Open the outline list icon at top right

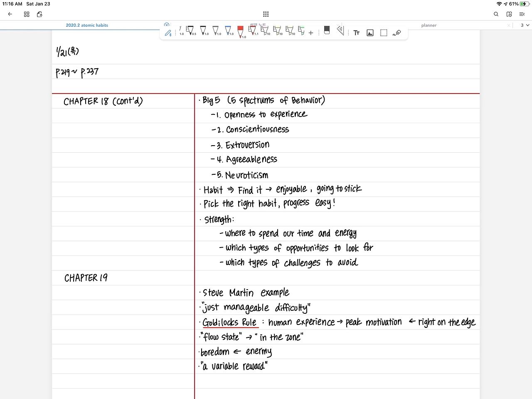522,14
